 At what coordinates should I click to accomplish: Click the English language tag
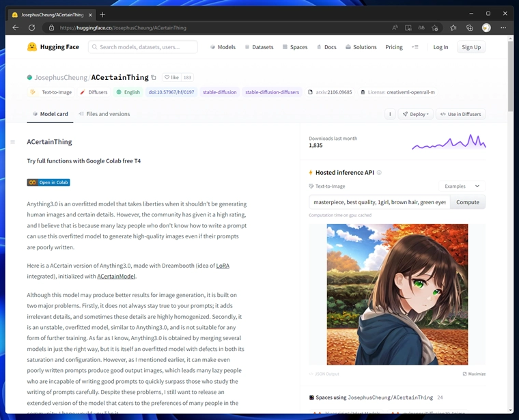128,92
